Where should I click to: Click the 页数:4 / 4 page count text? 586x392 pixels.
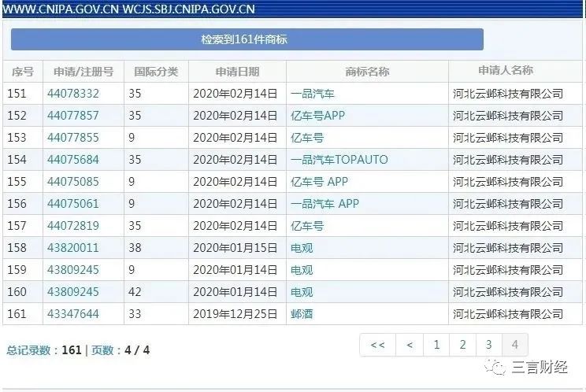click(x=121, y=349)
